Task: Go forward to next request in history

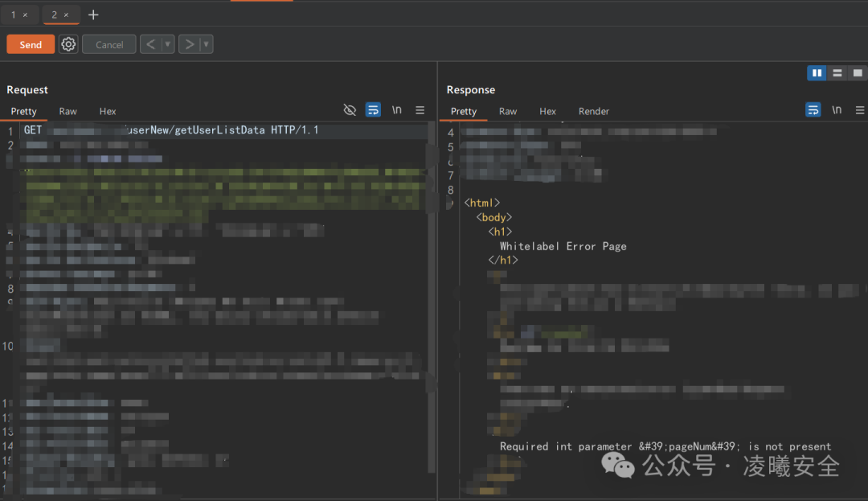Action: point(190,44)
